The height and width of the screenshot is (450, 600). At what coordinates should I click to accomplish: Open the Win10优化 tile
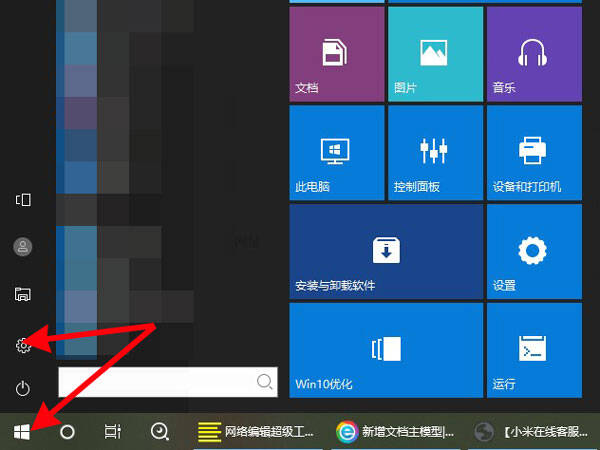pos(386,350)
